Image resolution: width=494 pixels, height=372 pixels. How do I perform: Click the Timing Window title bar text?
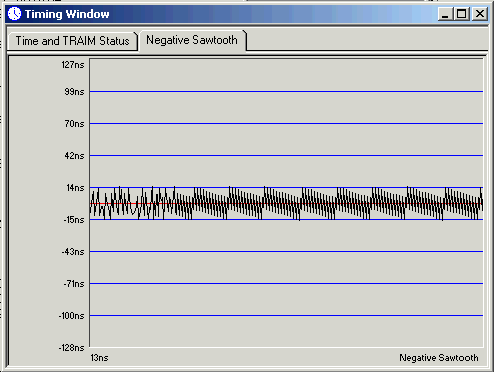[67, 14]
